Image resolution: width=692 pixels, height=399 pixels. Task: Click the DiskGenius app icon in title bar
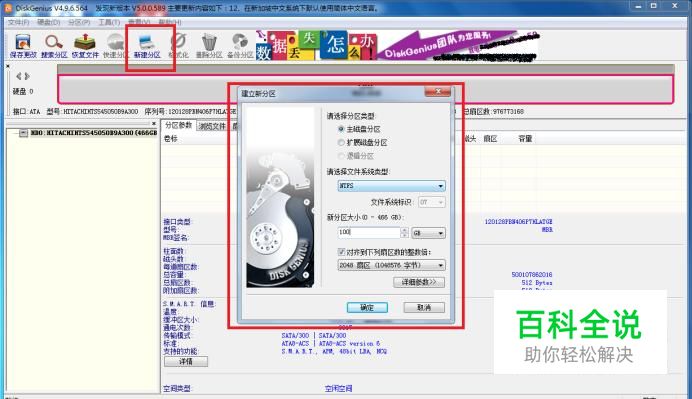click(x=8, y=8)
